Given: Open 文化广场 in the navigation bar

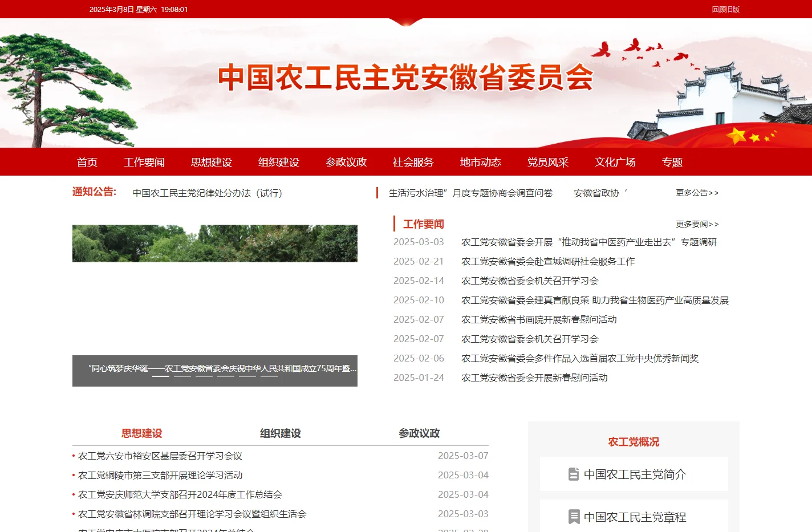Looking at the screenshot, I should [x=615, y=163].
